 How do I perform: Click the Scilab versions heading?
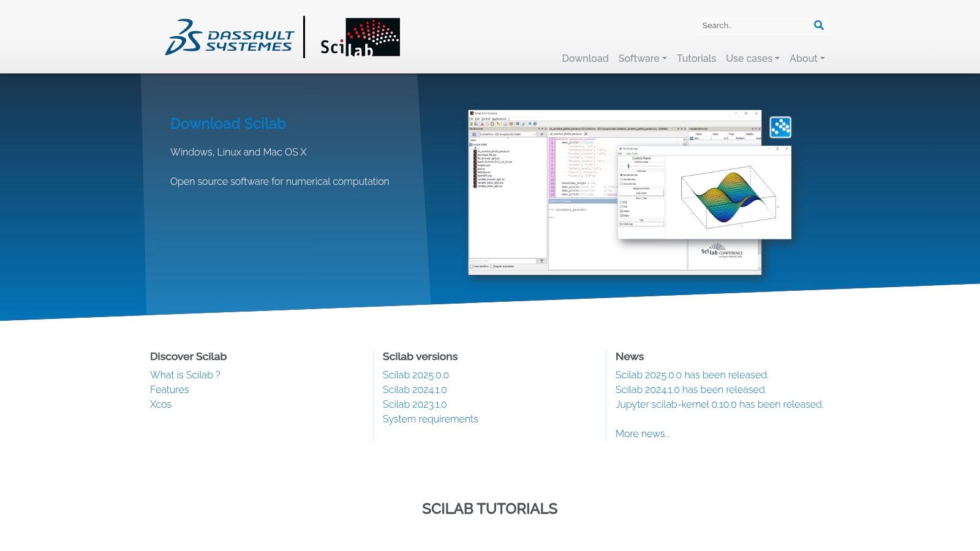click(x=420, y=356)
